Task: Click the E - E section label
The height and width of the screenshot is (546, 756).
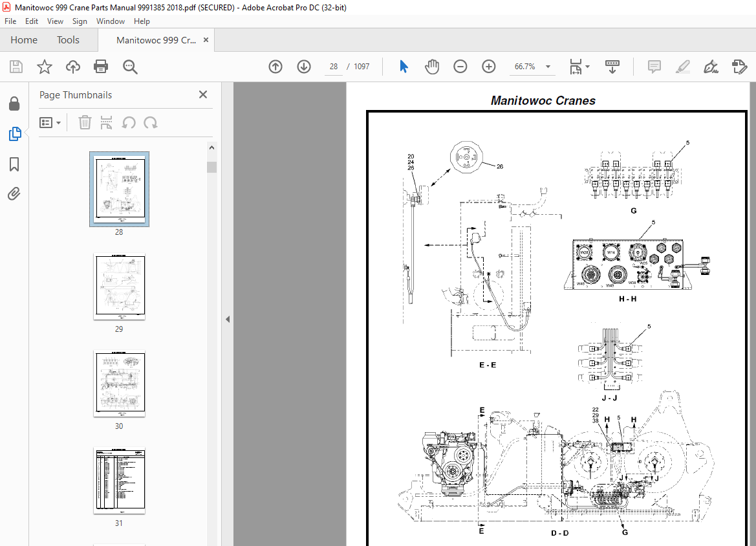Action: (488, 365)
